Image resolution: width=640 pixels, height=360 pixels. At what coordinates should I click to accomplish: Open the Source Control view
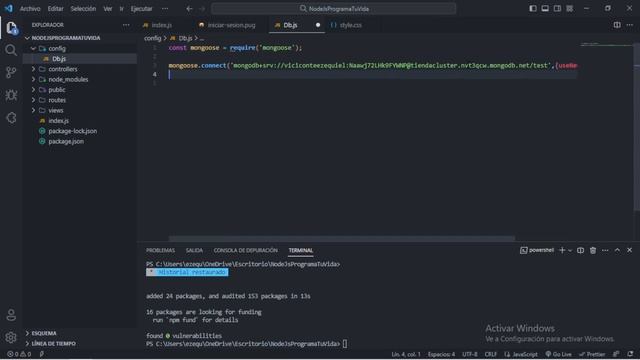coord(11,73)
